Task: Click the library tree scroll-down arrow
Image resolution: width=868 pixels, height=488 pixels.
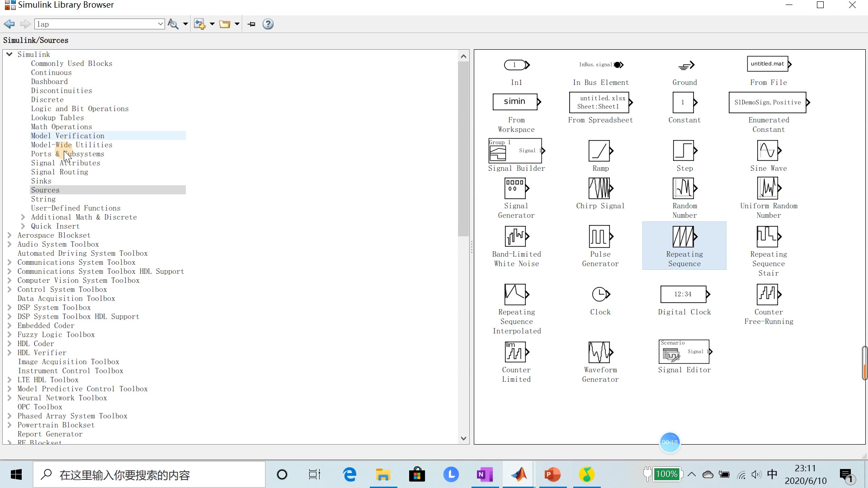Action: pos(463,438)
